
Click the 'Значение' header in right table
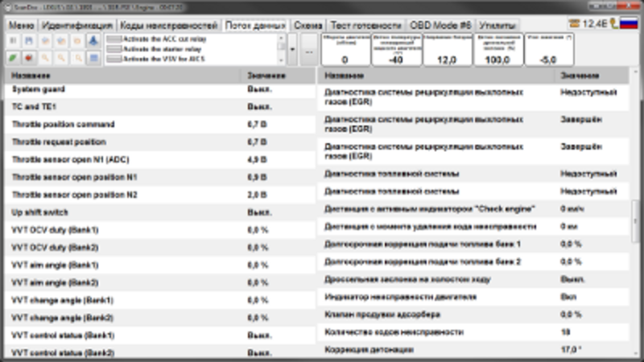pyautogui.click(x=578, y=76)
